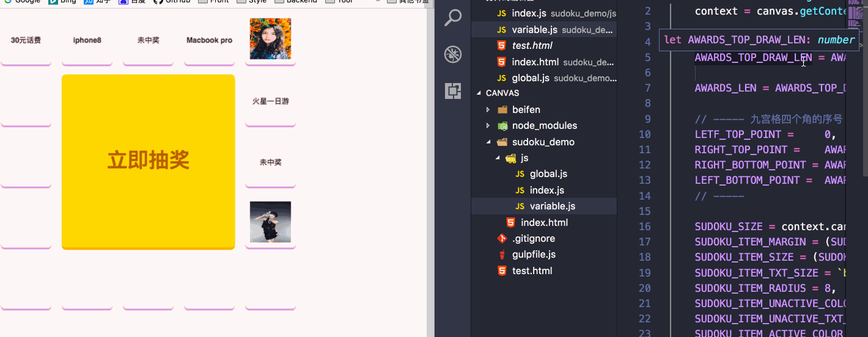This screenshot has width=868, height=337.
Task: Click AWARDS_LEN on line 7
Action: tap(726, 88)
